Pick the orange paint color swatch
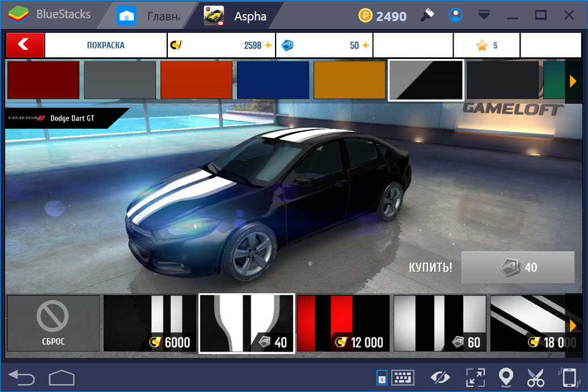 pos(349,80)
